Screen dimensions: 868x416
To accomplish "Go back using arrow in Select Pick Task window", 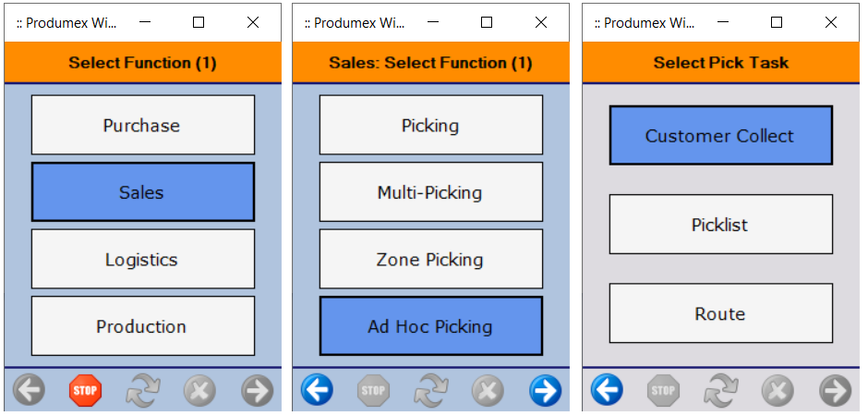I will pyautogui.click(x=607, y=391).
